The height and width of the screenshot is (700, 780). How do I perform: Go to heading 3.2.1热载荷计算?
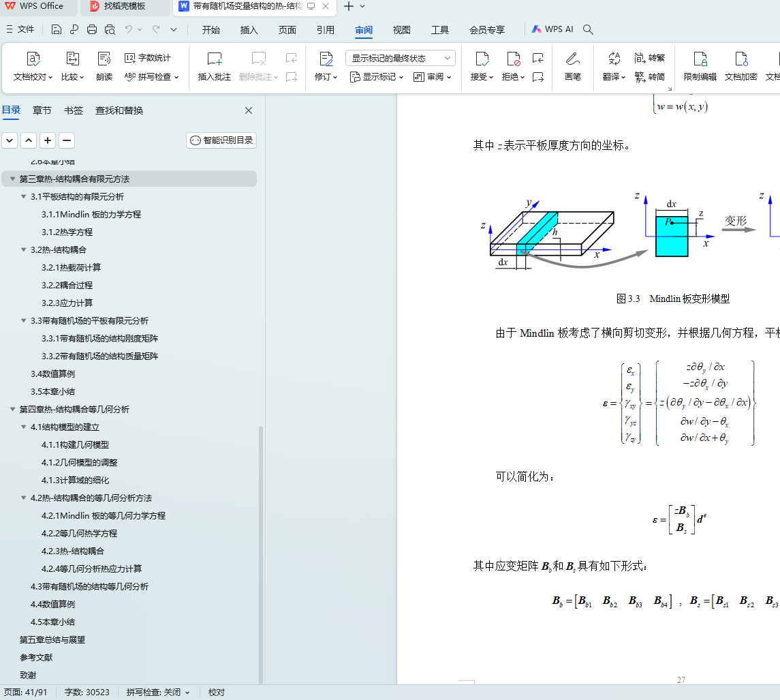[71, 267]
